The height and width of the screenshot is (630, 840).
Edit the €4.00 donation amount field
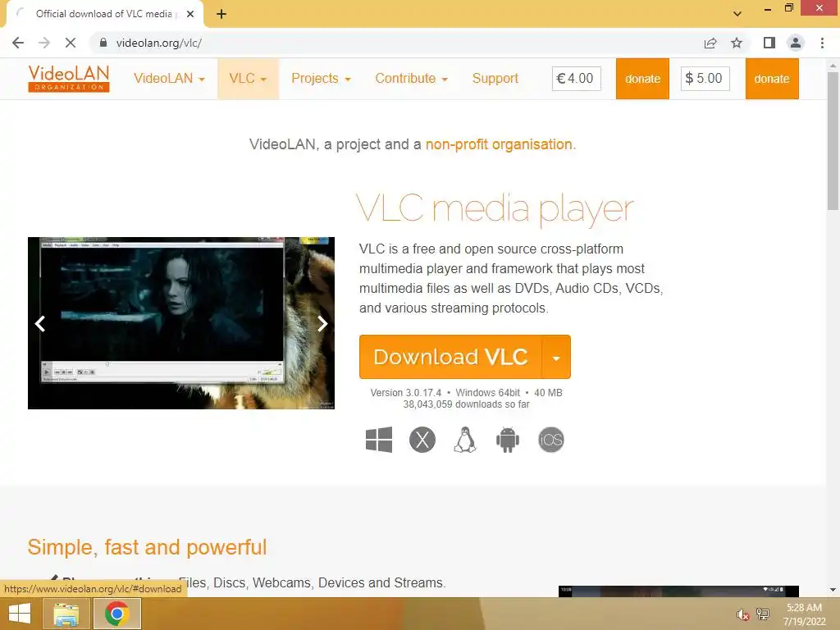[577, 79]
